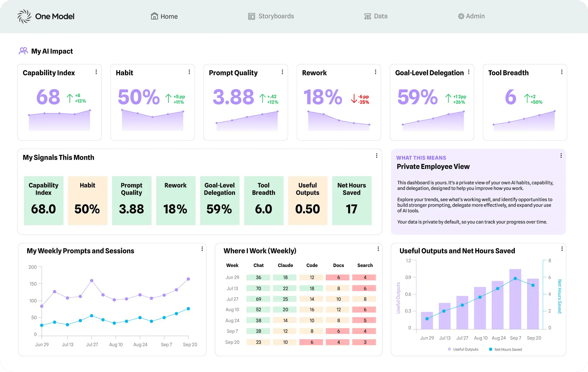Go to Storyboards tab

coord(271,16)
